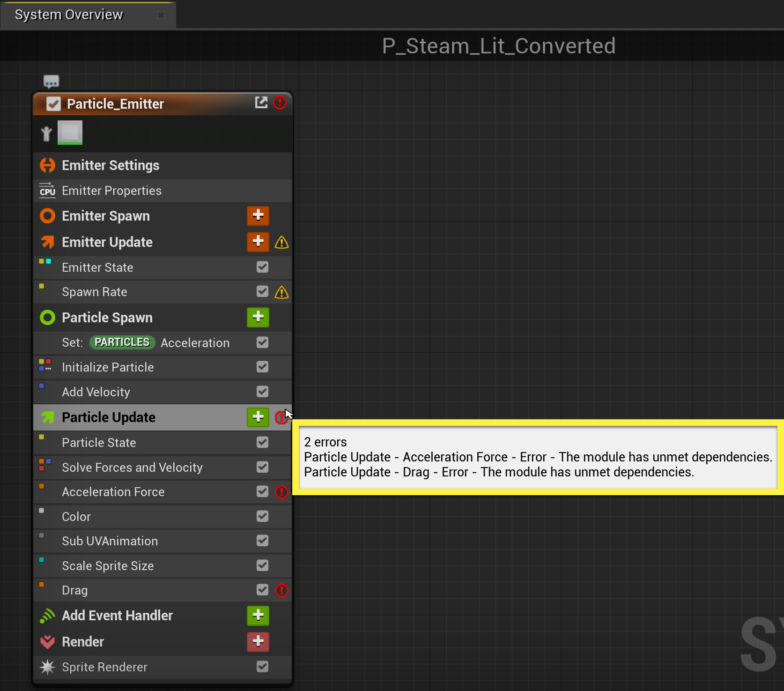Screen dimensions: 784x691
Task: Uncheck the Sprite Renderer checkbox
Action: click(x=262, y=666)
